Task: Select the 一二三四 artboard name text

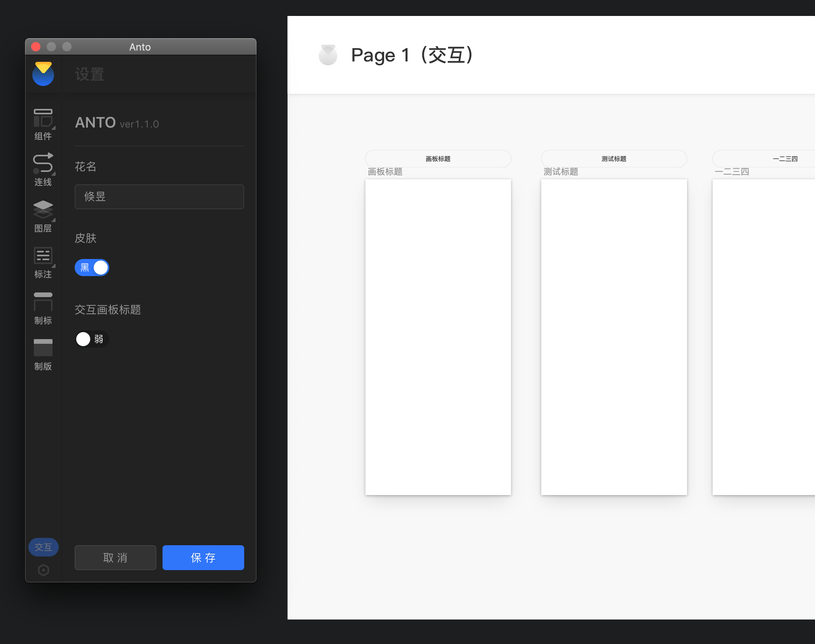Action: point(732,171)
